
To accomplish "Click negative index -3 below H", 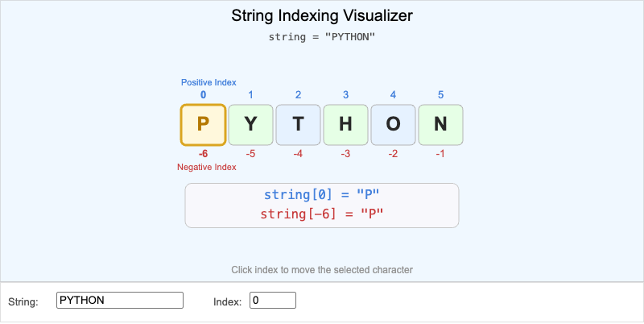I will point(345,154).
